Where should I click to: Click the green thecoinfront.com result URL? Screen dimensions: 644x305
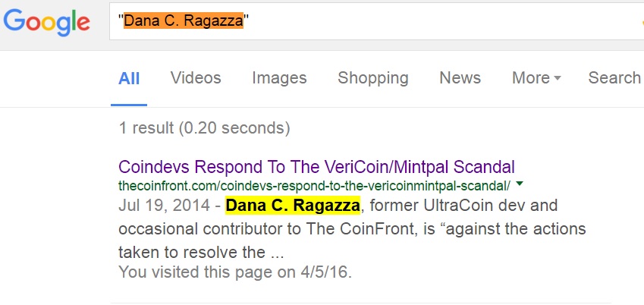314,186
